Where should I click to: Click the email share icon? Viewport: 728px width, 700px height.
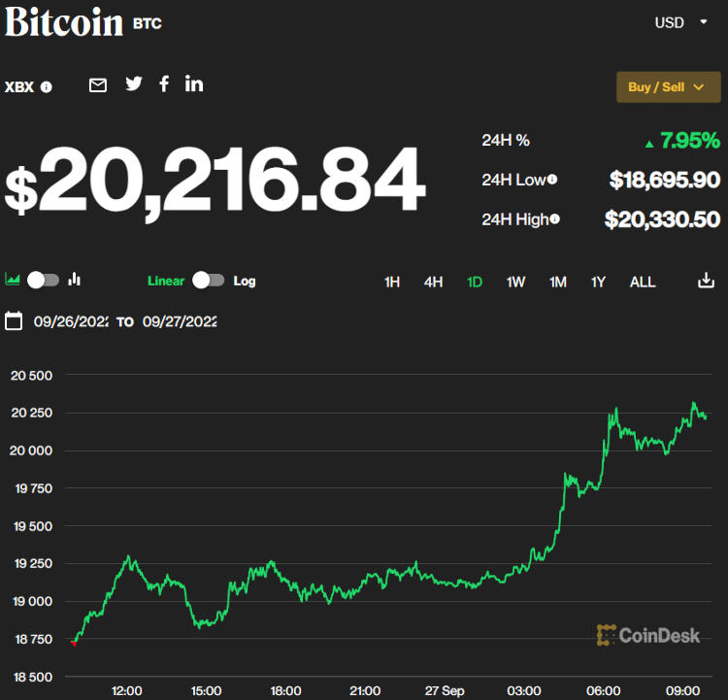coord(98,85)
